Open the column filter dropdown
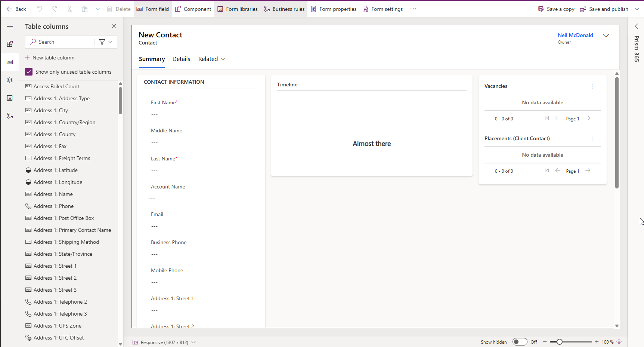Image resolution: width=644 pixels, height=347 pixels. click(x=106, y=42)
